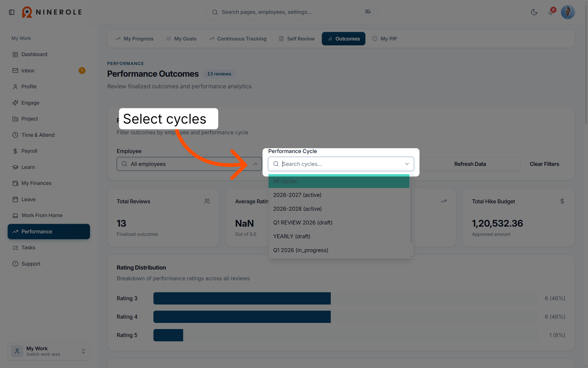This screenshot has height=368, width=588.
Task: Toggle dark mode moon icon
Action: [x=534, y=12]
